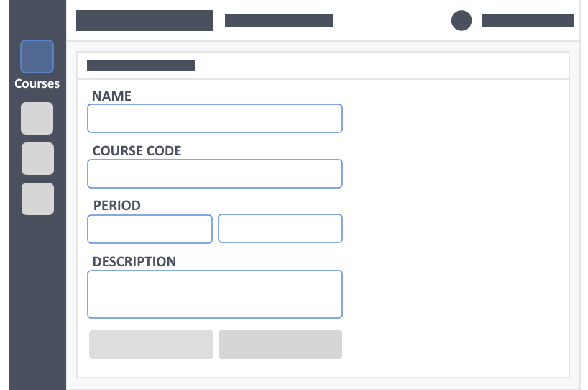
Task: Open the blue Courses sidebar icon
Action: point(37,56)
